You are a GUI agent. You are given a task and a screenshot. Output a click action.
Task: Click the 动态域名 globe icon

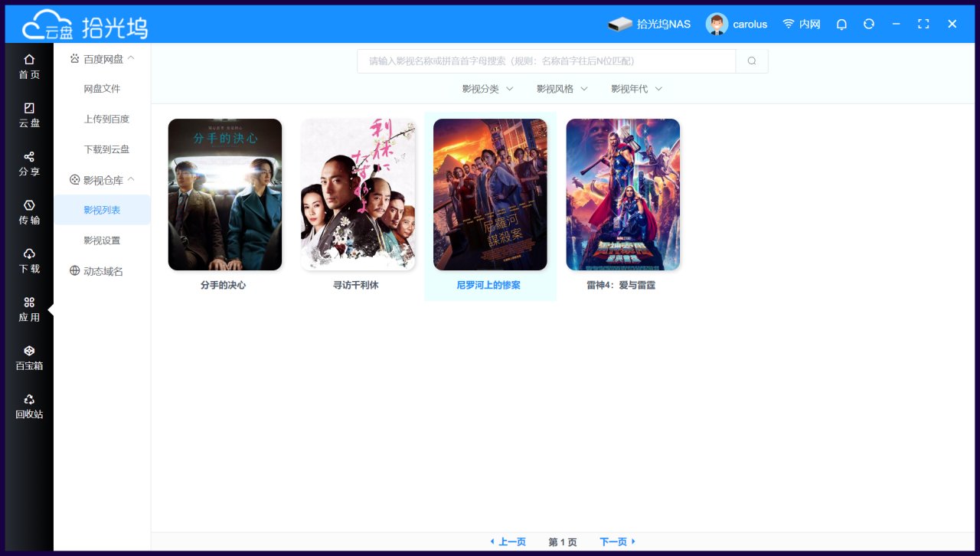(74, 270)
